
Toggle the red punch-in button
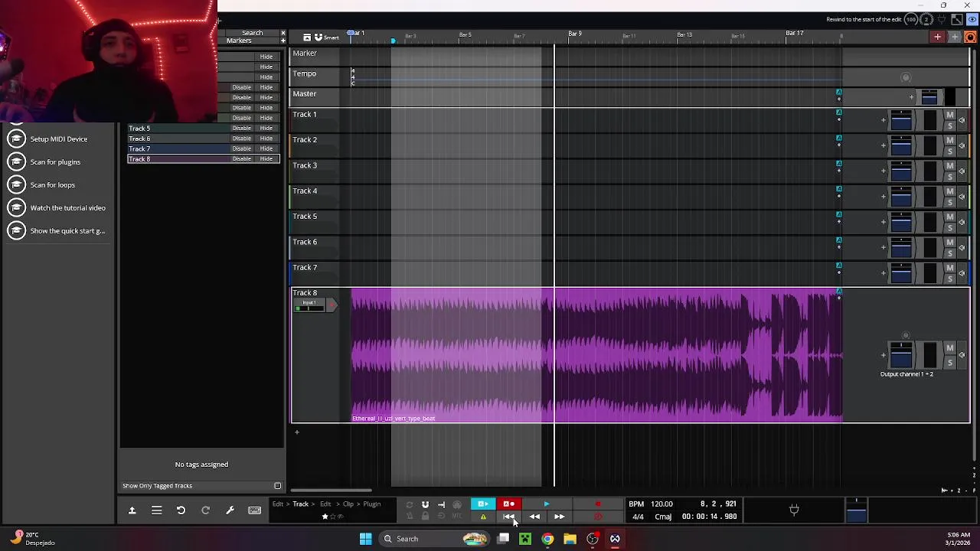tap(508, 504)
